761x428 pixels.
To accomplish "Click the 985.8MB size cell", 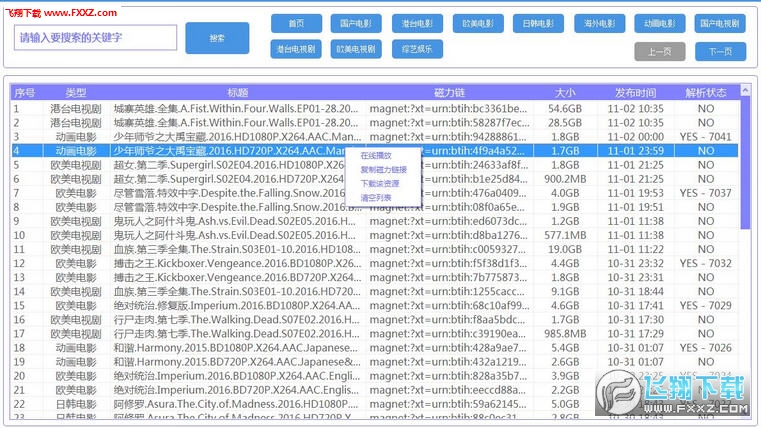I will click(565, 334).
